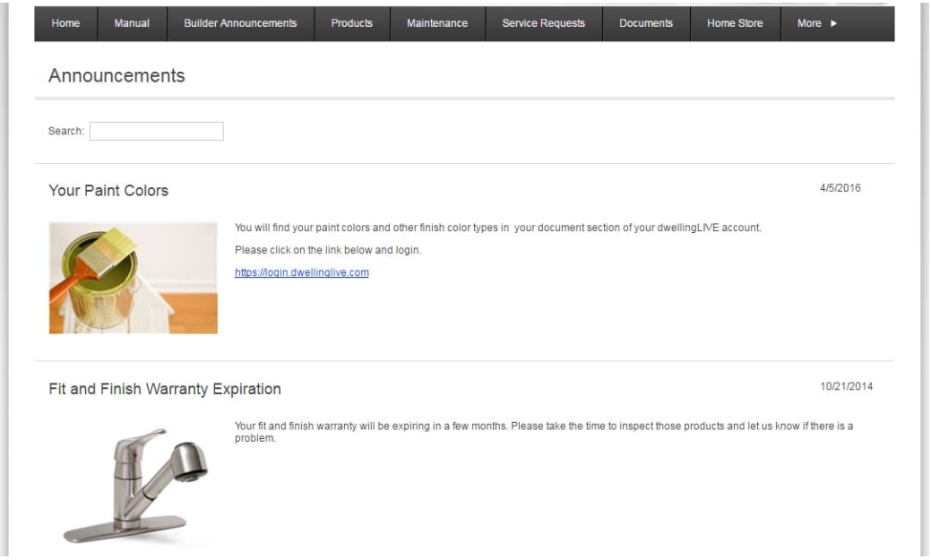Visit the Home Store page

pyautogui.click(x=735, y=23)
